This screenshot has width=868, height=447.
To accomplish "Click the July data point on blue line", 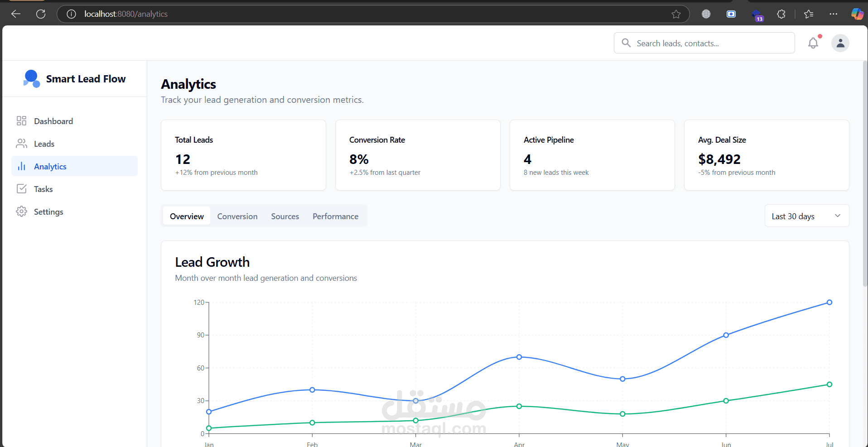I will pos(829,302).
